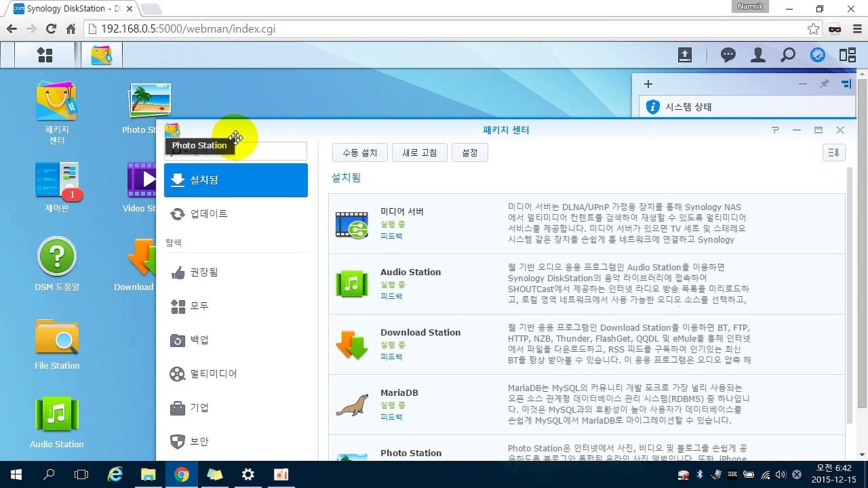Viewport: 868px width, 488px height.
Task: Browse the 기업 category
Action: point(236,408)
